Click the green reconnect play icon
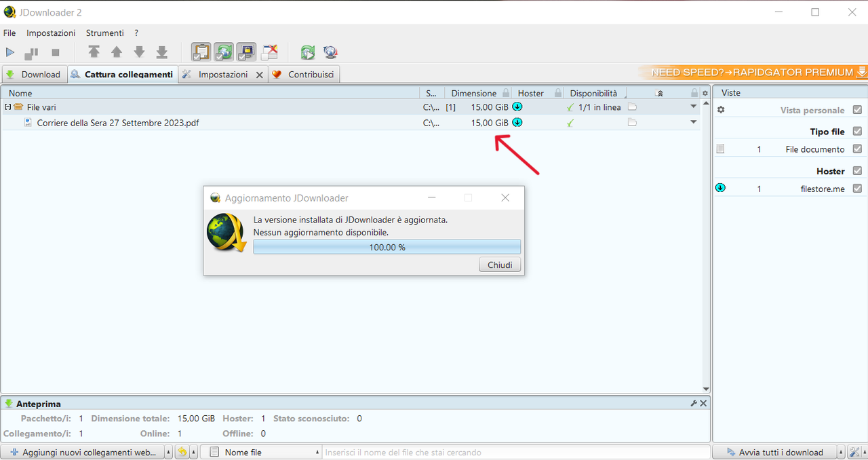Screen dimensions: 868x460 tap(308, 52)
